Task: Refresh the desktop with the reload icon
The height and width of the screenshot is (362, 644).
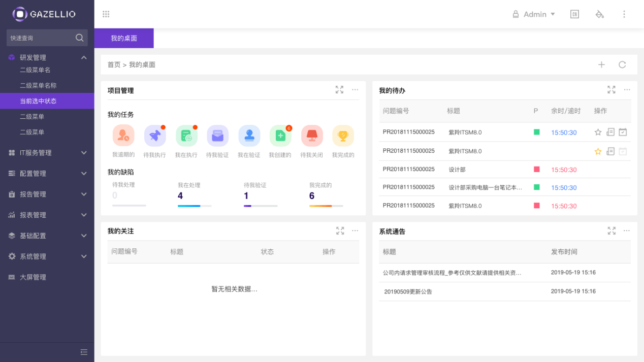Action: [622, 64]
